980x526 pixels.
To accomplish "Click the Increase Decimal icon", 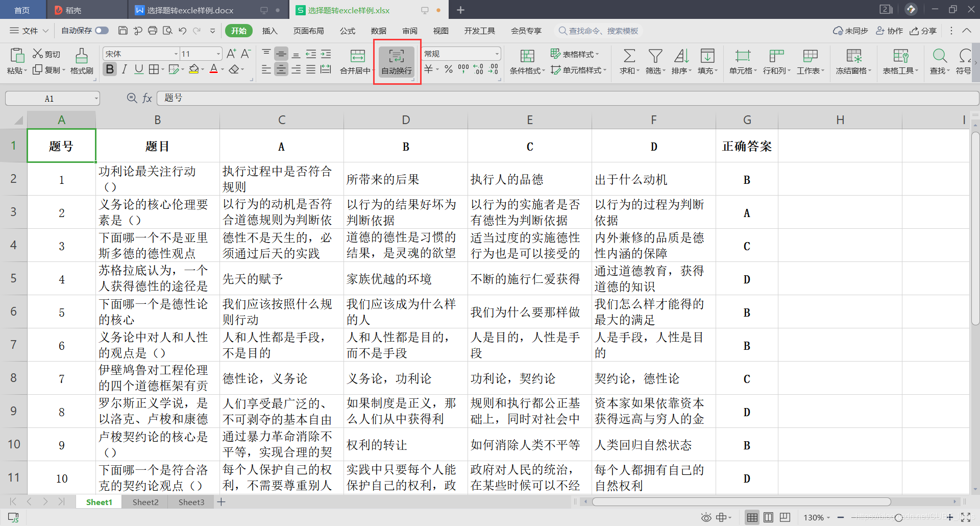I will [478, 69].
